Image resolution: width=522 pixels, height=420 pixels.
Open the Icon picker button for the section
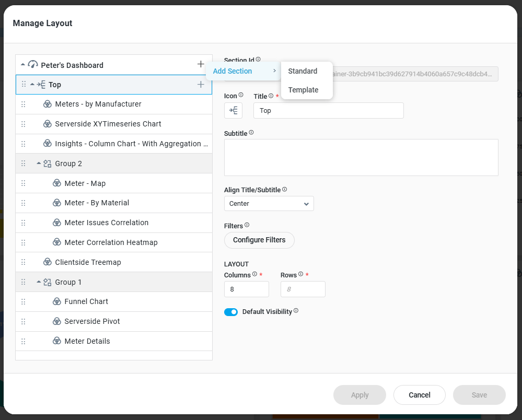pyautogui.click(x=233, y=110)
